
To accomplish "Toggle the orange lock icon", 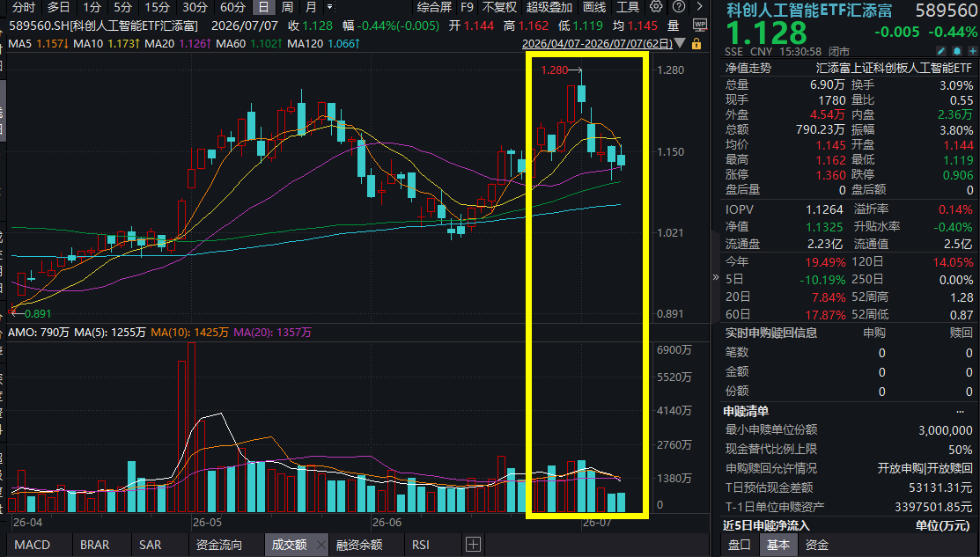I will click(696, 44).
